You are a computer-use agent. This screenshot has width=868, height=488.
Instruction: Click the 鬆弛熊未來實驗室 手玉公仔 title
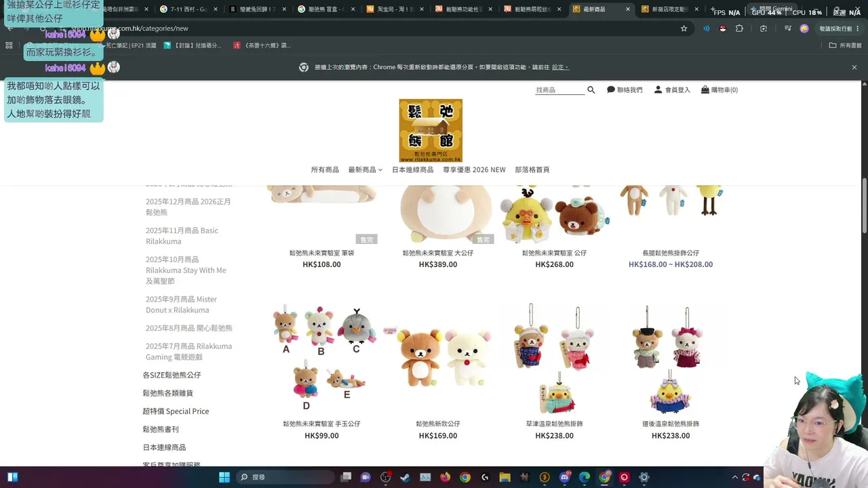[x=321, y=424]
